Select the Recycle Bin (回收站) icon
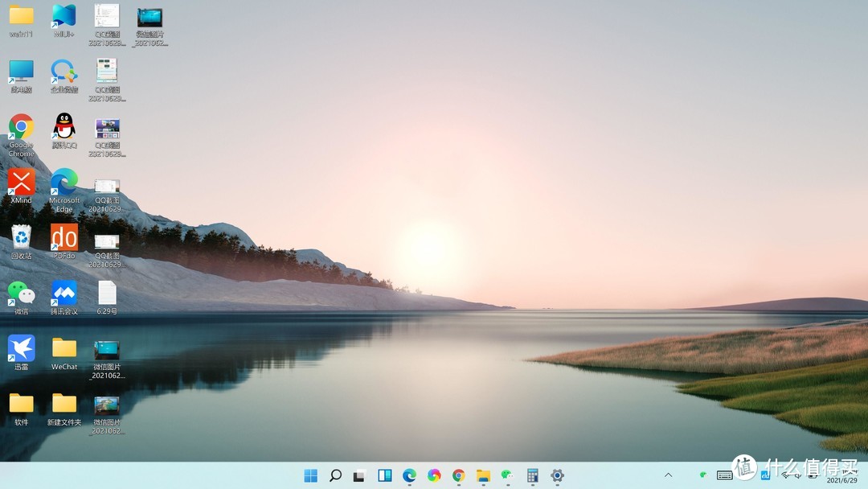 point(21,239)
